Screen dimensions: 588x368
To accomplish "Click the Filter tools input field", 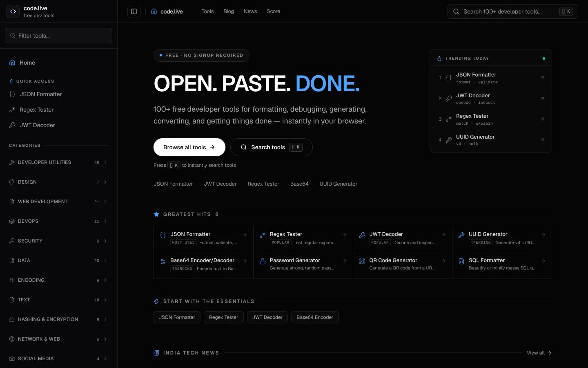I will coord(58,36).
